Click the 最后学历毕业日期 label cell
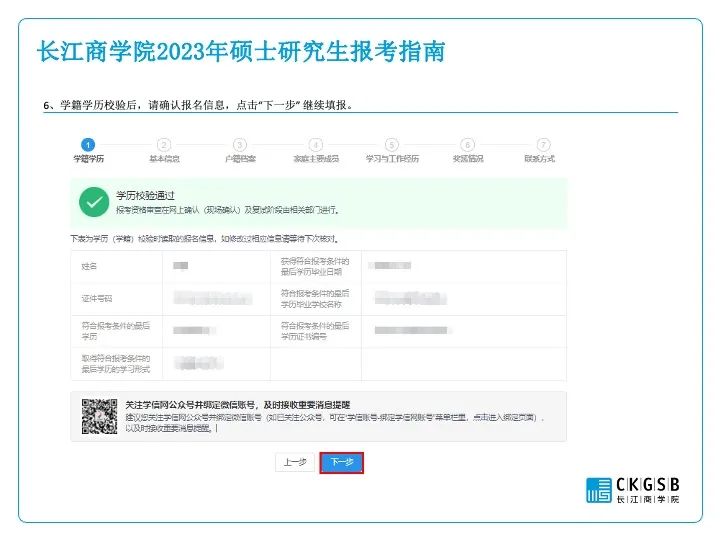 315,266
